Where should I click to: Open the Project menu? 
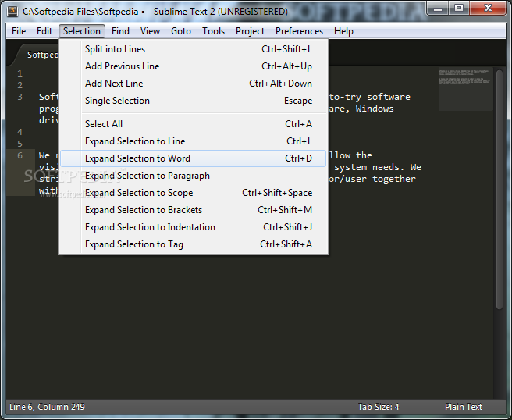click(x=250, y=31)
